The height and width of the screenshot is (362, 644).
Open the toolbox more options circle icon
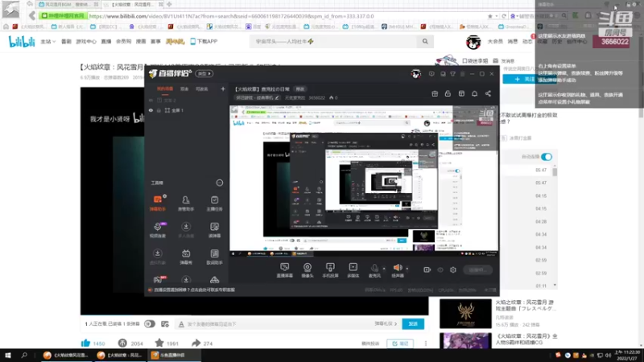pyautogui.click(x=220, y=183)
